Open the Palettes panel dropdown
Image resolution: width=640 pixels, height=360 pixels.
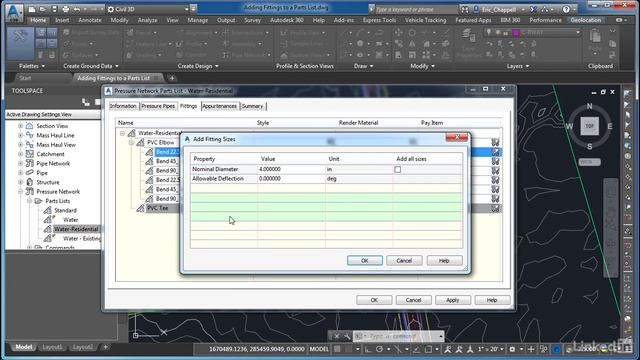click(x=32, y=66)
